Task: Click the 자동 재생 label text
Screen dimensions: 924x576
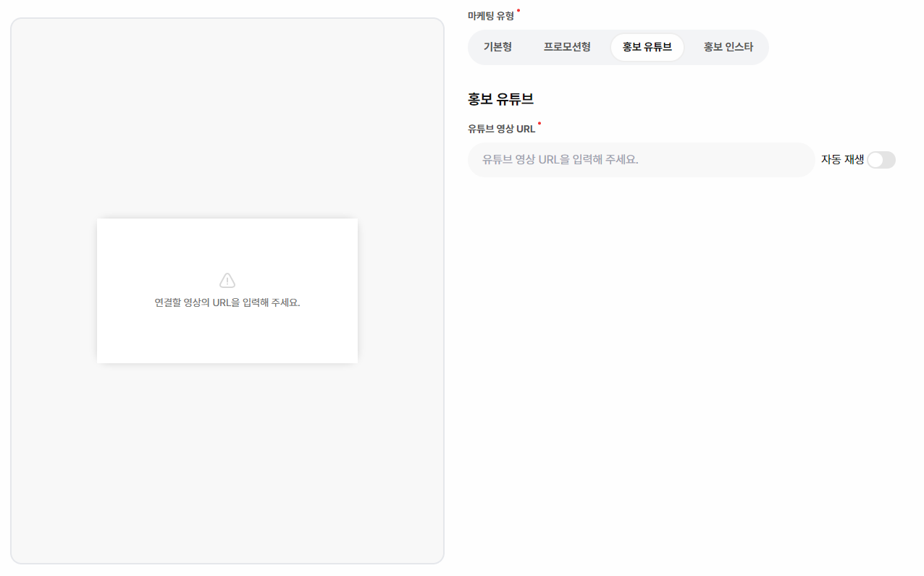Action: click(842, 160)
